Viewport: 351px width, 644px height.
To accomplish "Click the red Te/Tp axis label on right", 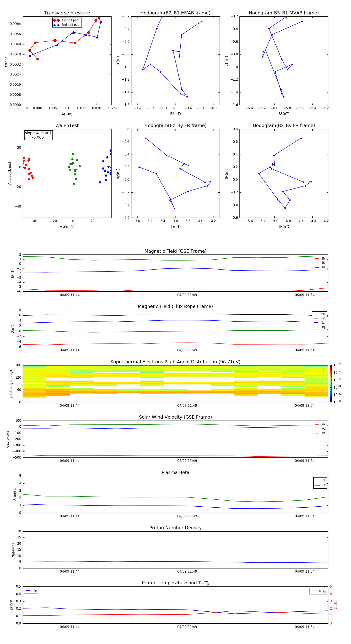I will click(x=336, y=605).
